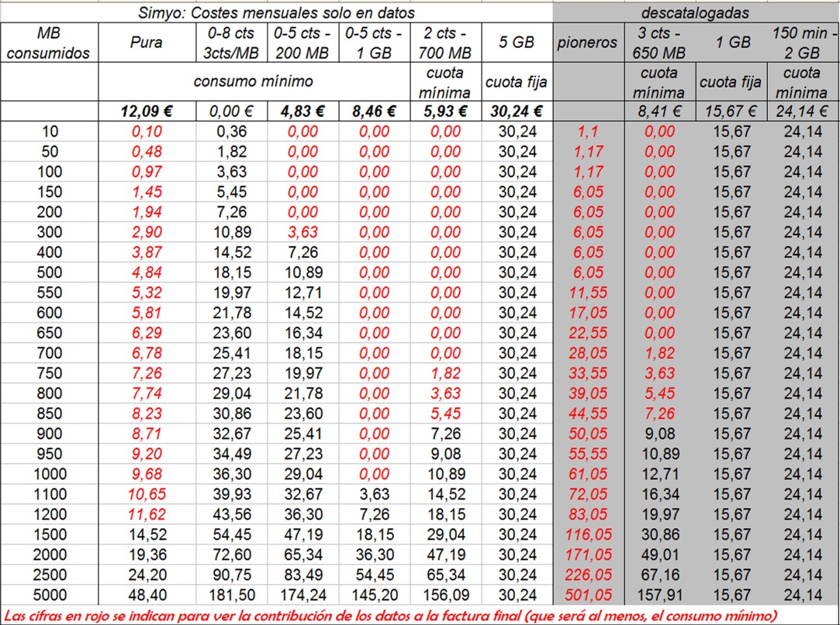Screen dimensions: 840x625
Task: Click the red '226,05' cell
Action: click(x=588, y=575)
